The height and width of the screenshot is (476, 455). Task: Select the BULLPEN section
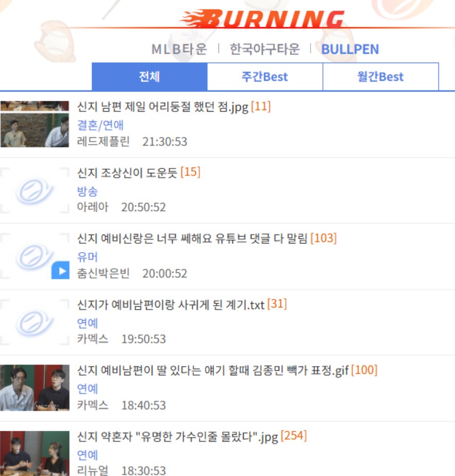[350, 49]
